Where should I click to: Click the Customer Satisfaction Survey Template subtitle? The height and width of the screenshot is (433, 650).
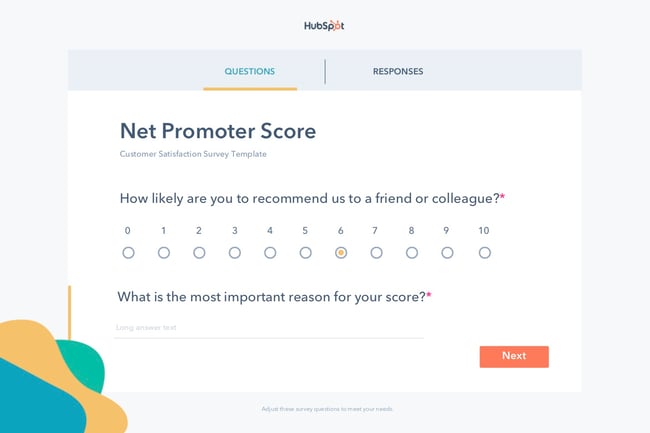pos(193,154)
